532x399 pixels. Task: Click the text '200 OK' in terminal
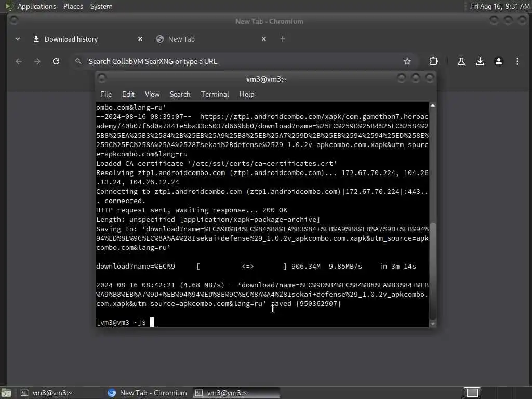tap(275, 210)
